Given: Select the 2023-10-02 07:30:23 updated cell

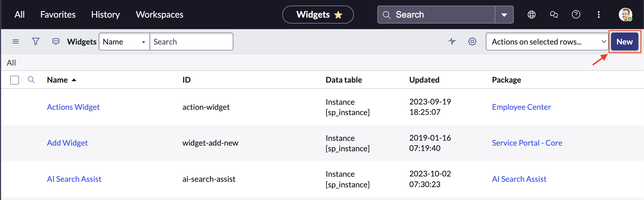Looking at the screenshot, I should coord(430,179).
